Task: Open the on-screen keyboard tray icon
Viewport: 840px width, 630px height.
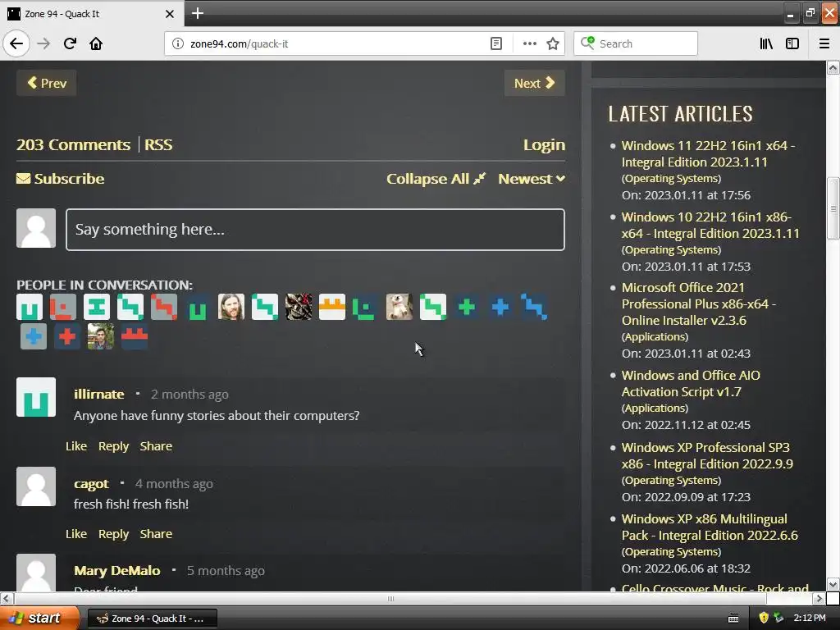Action: point(733,619)
